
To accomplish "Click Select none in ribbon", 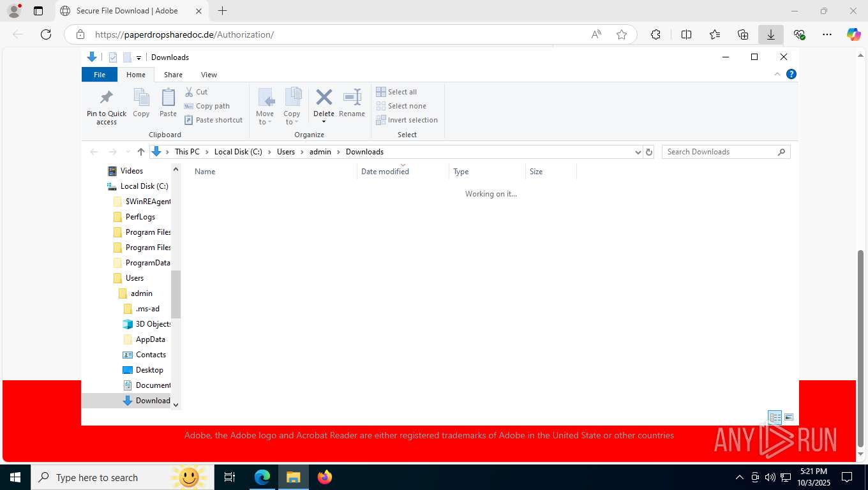I will [x=401, y=106].
